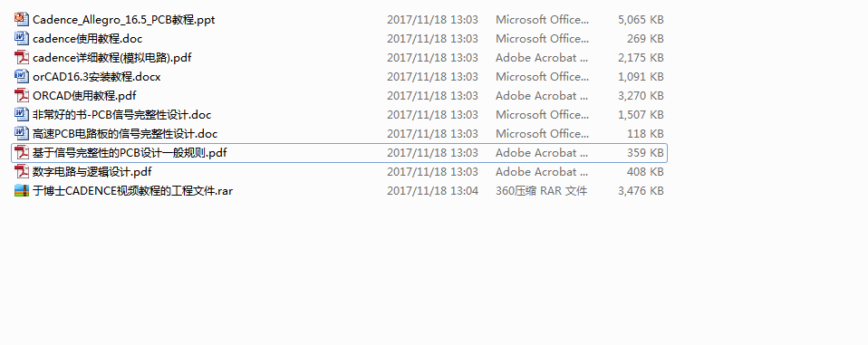Click the 2,175 KB size entry
This screenshot has width=868, height=345.
tap(641, 58)
